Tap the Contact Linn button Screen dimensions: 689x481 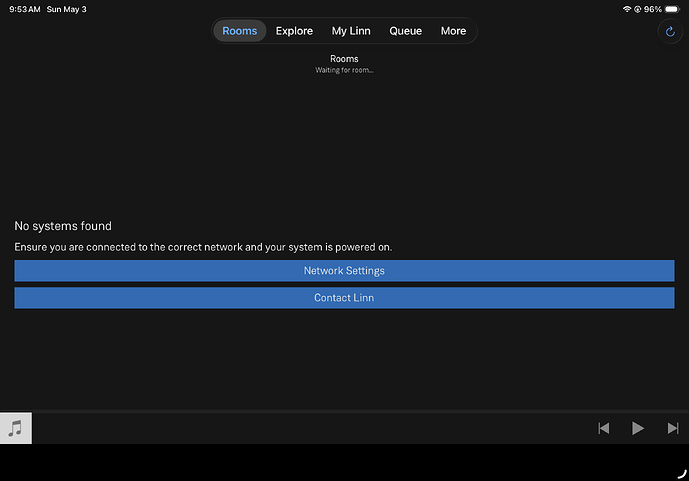point(344,298)
